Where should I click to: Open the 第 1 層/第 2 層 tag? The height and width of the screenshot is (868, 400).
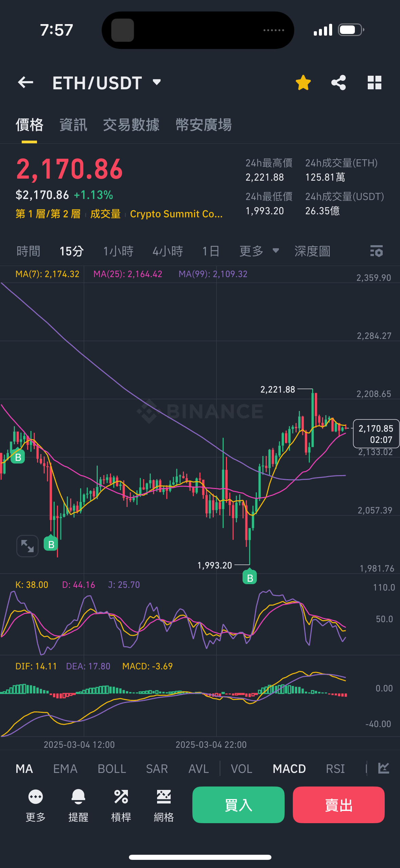tap(48, 214)
